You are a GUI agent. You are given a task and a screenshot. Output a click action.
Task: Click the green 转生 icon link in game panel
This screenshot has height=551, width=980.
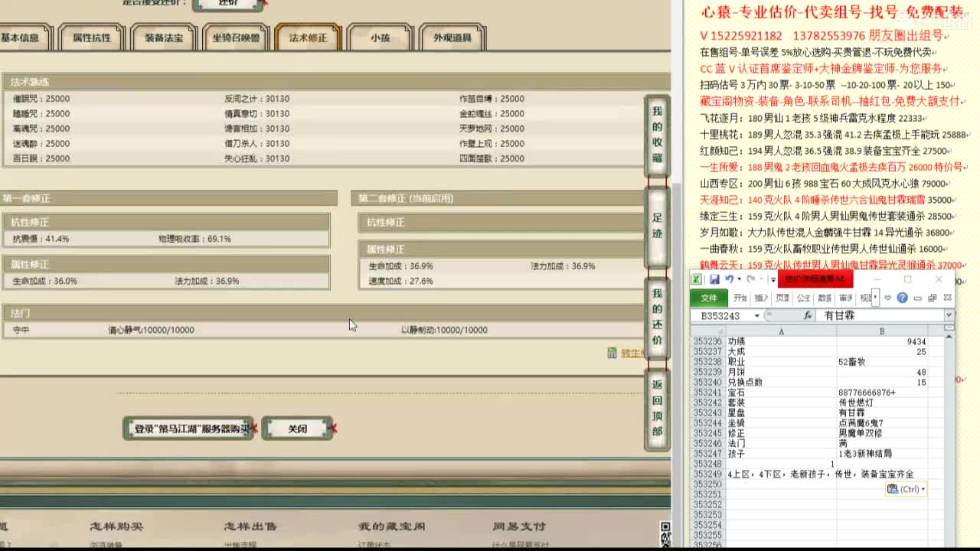pyautogui.click(x=612, y=353)
